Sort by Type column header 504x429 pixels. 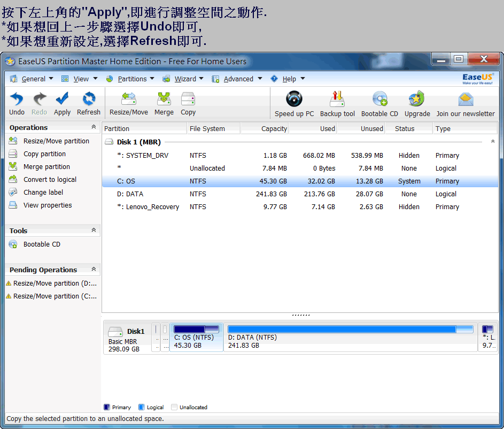(465, 128)
